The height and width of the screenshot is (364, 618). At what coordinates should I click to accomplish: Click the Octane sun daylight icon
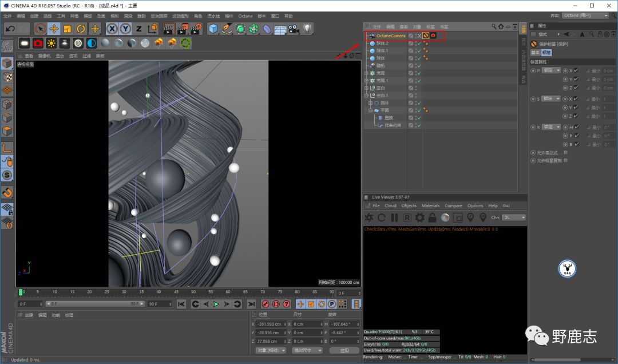point(51,43)
